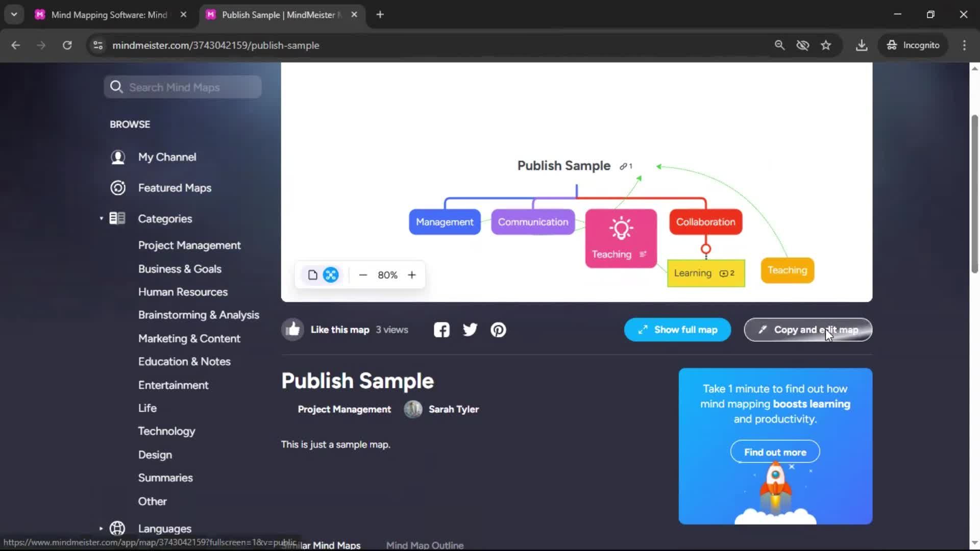Viewport: 980px width, 551px height.
Task: Select the yellow Learning node
Action: click(706, 273)
